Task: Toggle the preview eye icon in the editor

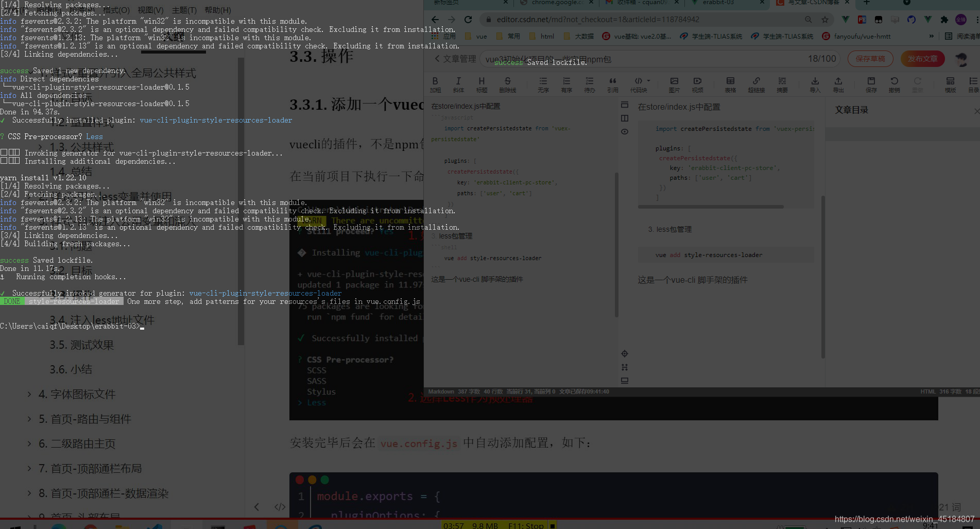Action: click(x=625, y=131)
